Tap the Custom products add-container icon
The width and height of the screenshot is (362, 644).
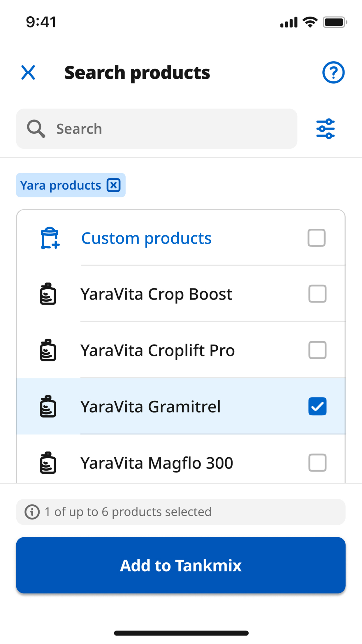click(50, 238)
